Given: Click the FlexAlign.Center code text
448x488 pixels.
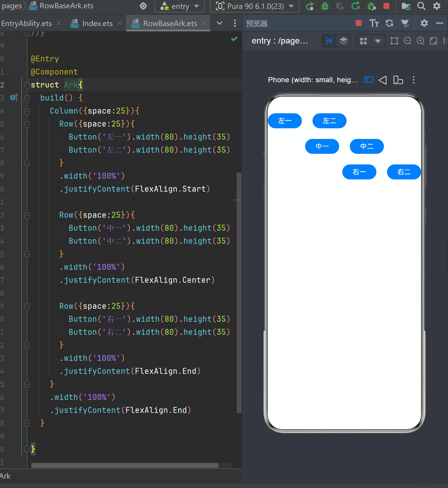Looking at the screenshot, I should click(x=173, y=280).
